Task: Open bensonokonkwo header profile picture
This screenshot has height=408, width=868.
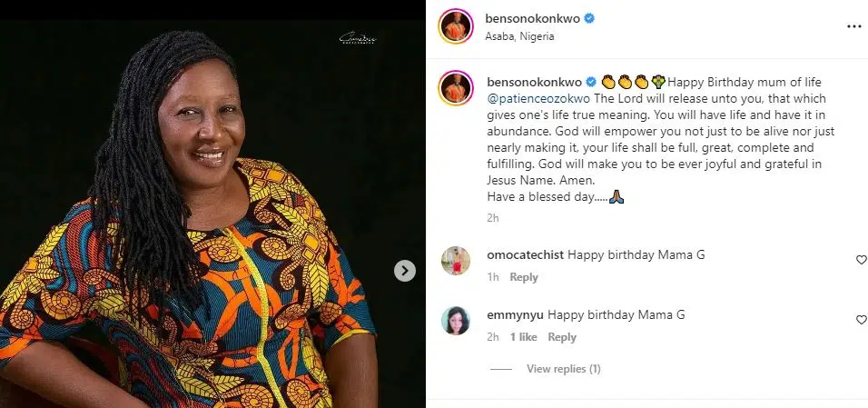Action: [455, 26]
